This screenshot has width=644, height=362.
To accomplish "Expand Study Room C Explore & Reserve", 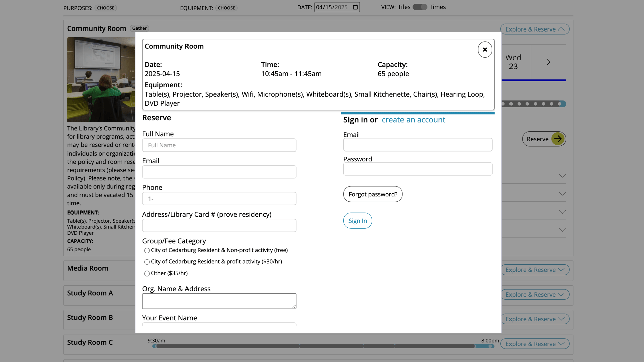I will (535, 344).
